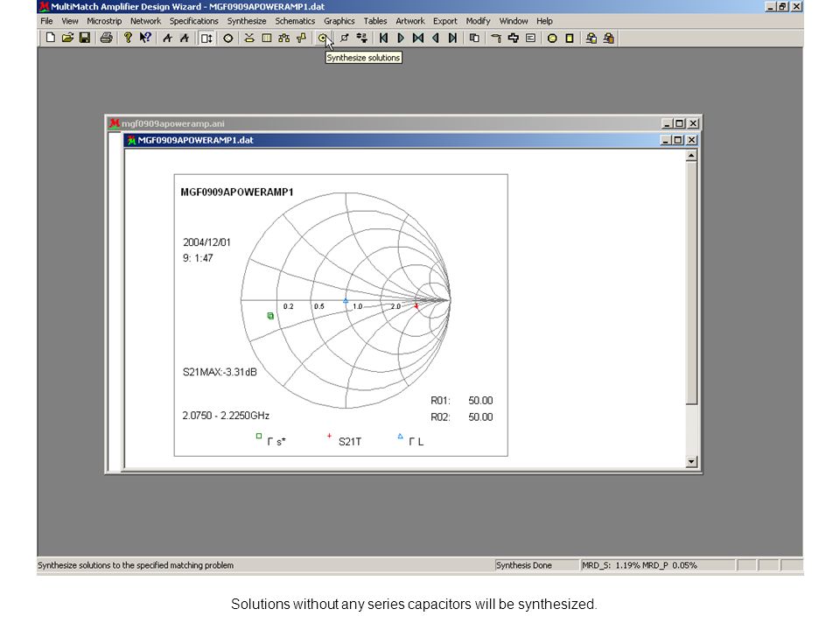Viewport: 840px width, 630px height.
Task: Click the stacked components with arrow icon
Action: [x=361, y=38]
